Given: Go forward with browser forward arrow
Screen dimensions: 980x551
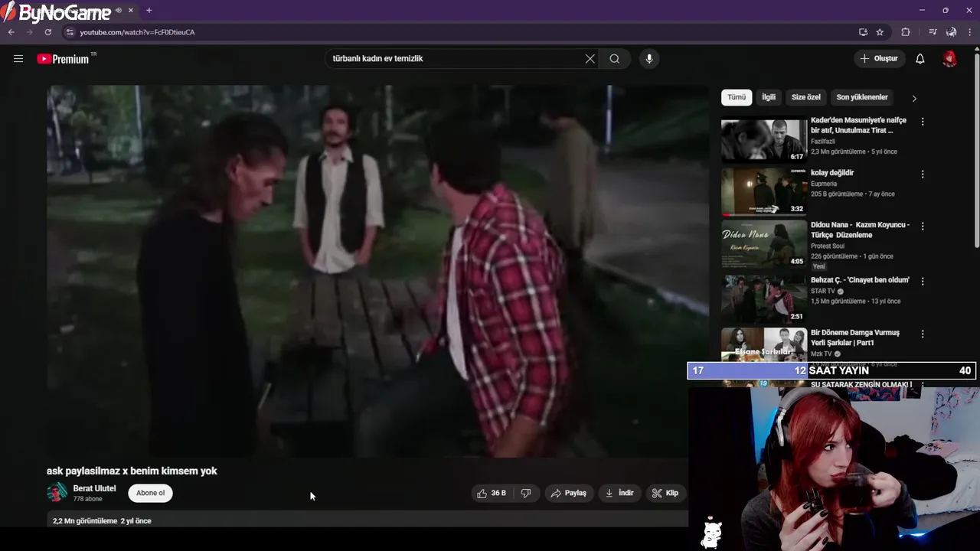Looking at the screenshot, I should pyautogui.click(x=29, y=32).
